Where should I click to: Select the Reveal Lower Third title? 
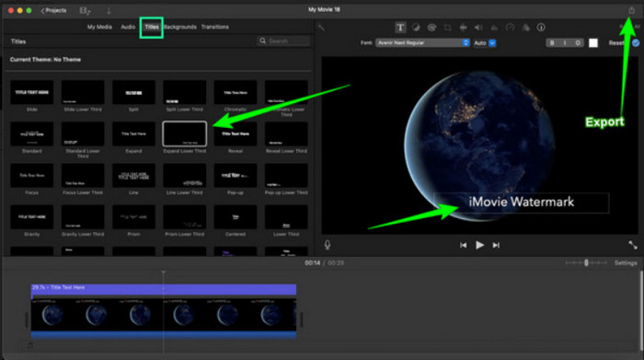[286, 134]
